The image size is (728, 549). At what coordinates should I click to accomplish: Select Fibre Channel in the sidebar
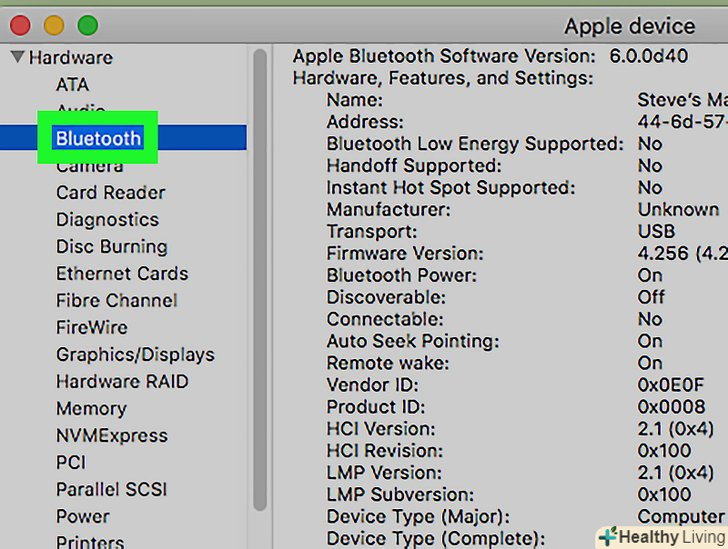(117, 300)
